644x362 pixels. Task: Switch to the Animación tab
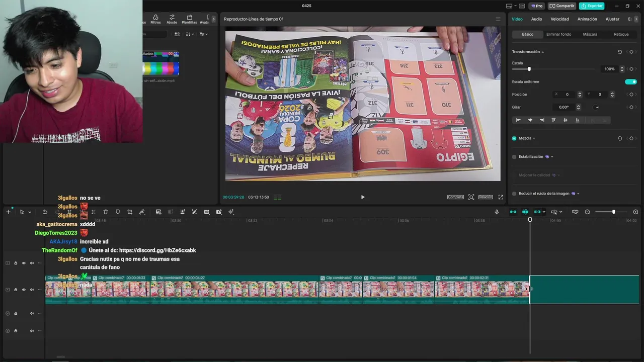point(587,19)
